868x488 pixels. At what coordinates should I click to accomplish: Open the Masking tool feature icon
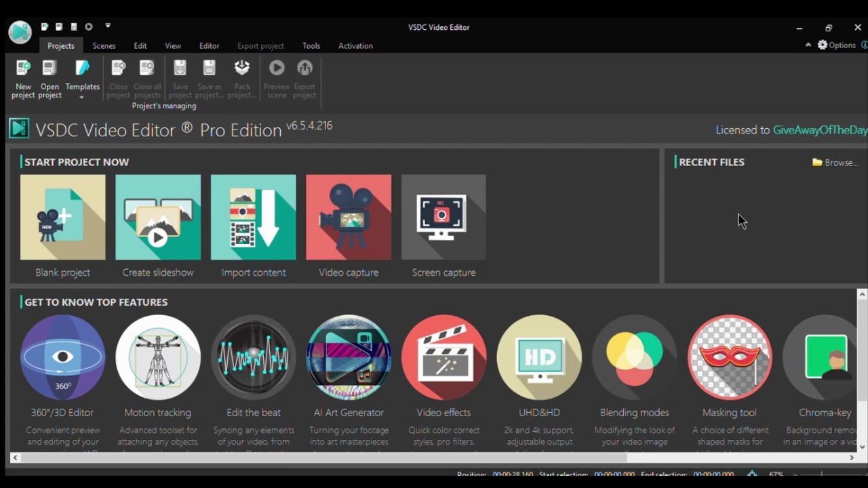point(730,357)
